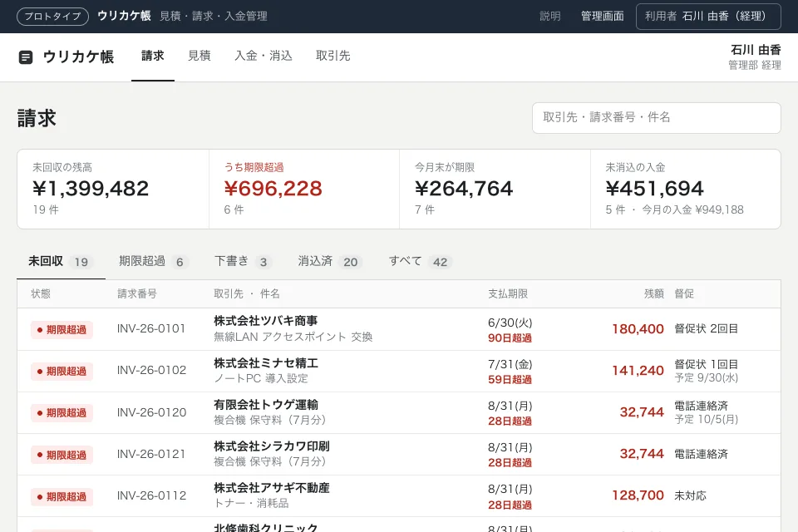Open the 管理画面 link
This screenshot has height=532, width=798.
point(603,17)
